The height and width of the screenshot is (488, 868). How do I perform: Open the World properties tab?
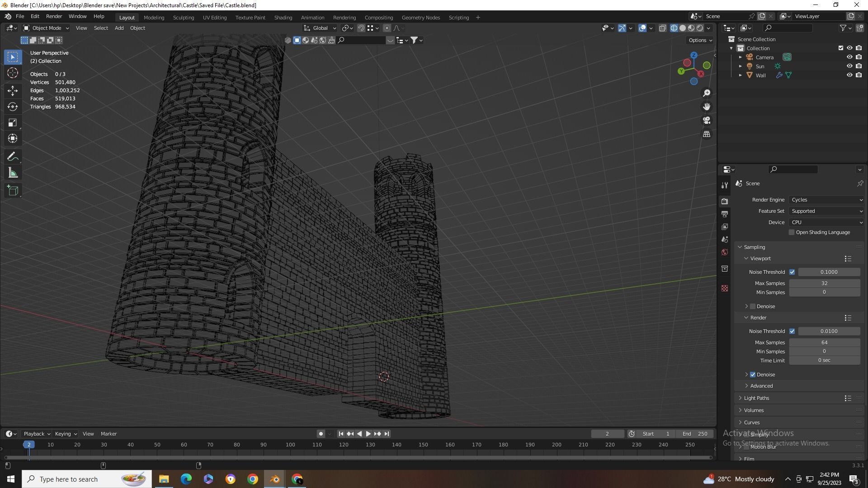725,252
